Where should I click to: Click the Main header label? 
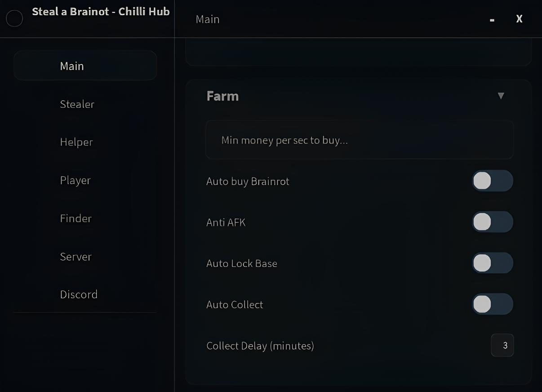point(208,19)
